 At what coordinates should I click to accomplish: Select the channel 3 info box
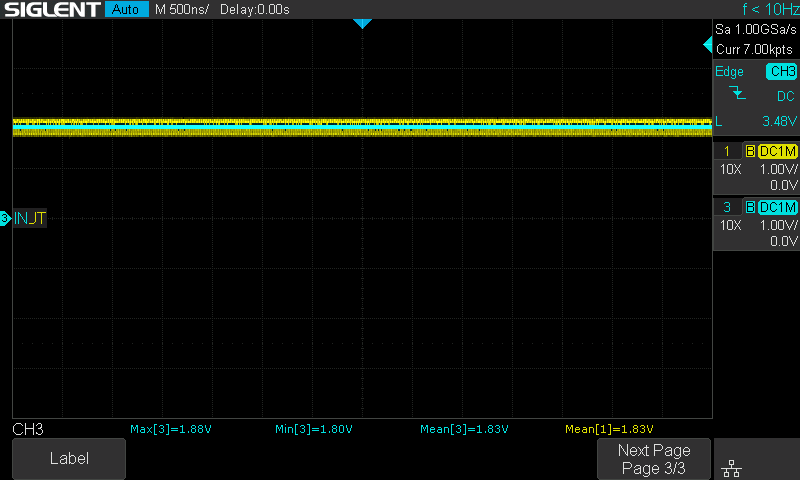756,224
